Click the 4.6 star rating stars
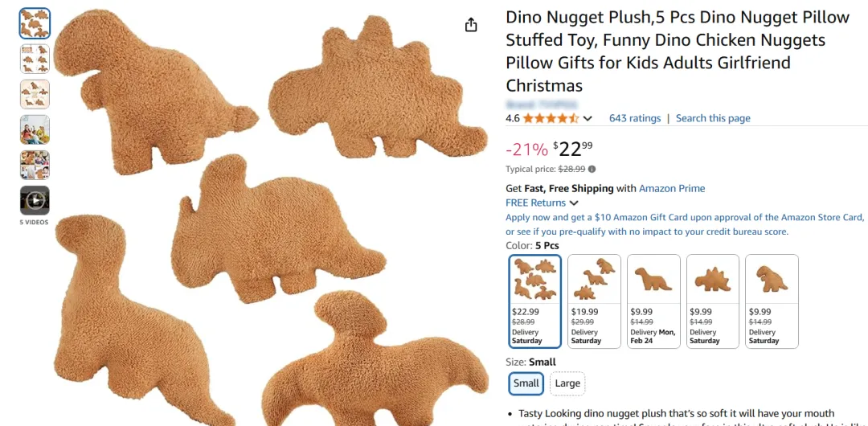Image resolution: width=868 pixels, height=426 pixels. (x=551, y=118)
